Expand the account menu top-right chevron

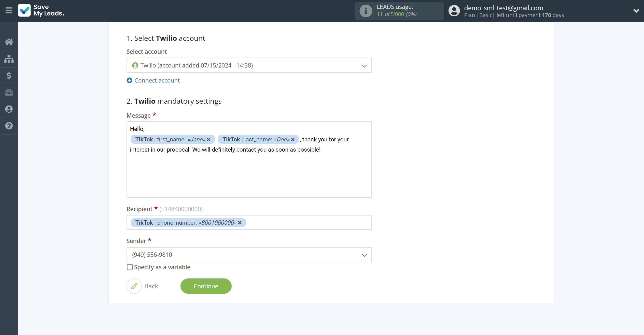(636, 11)
